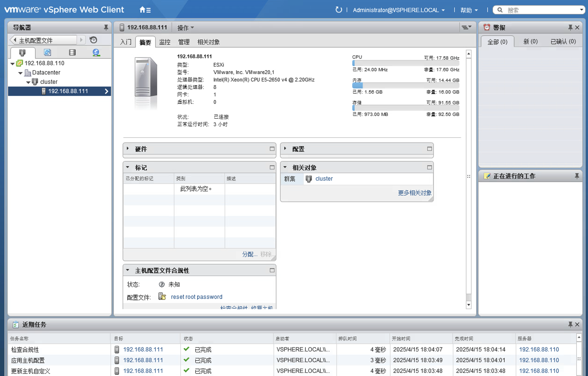The width and height of the screenshot is (588, 376).
Task: Close the Recent Tasks panel
Action: click(577, 324)
